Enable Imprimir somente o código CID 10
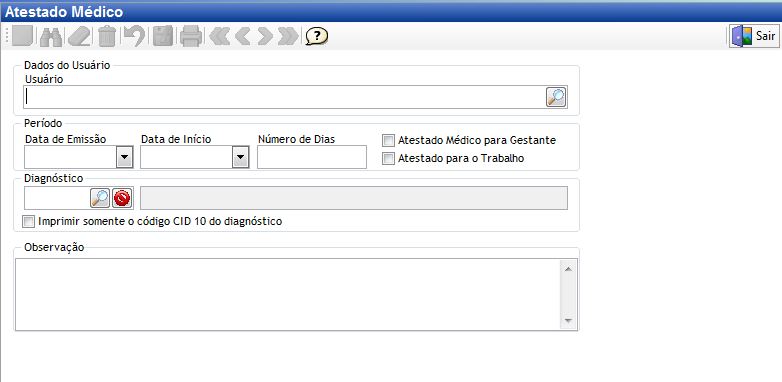Screen dimensions: 782x382 [x=29, y=221]
